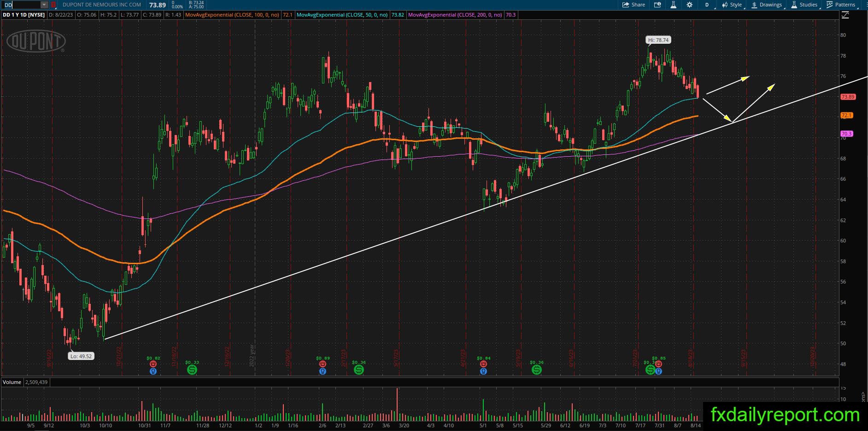Click the chart scale icon below Patterns
Screen dimensions: 868x431
coord(845,15)
